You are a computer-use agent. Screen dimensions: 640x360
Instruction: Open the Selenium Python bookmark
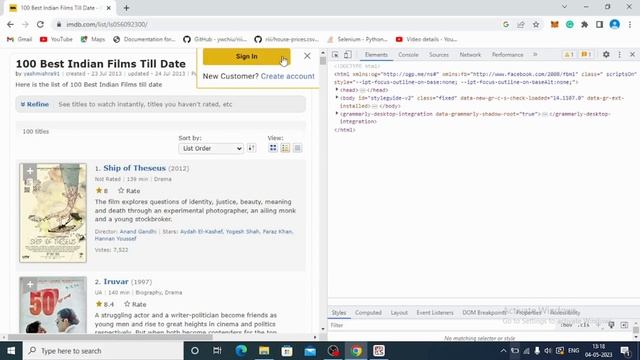pyautogui.click(x=358, y=40)
